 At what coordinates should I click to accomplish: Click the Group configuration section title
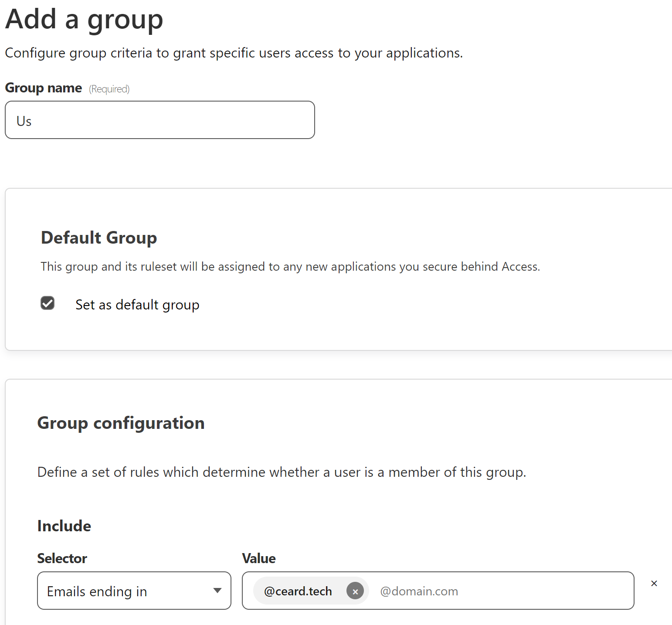(121, 422)
